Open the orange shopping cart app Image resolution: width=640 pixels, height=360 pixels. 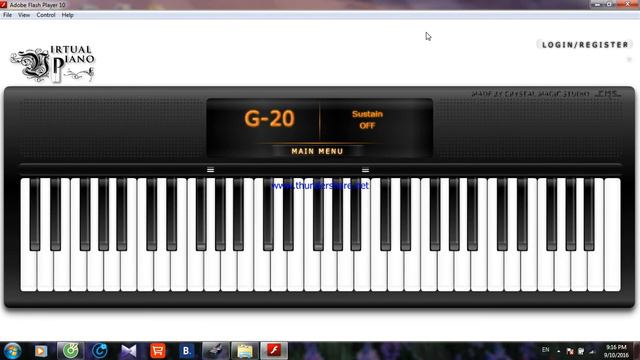[158, 351]
